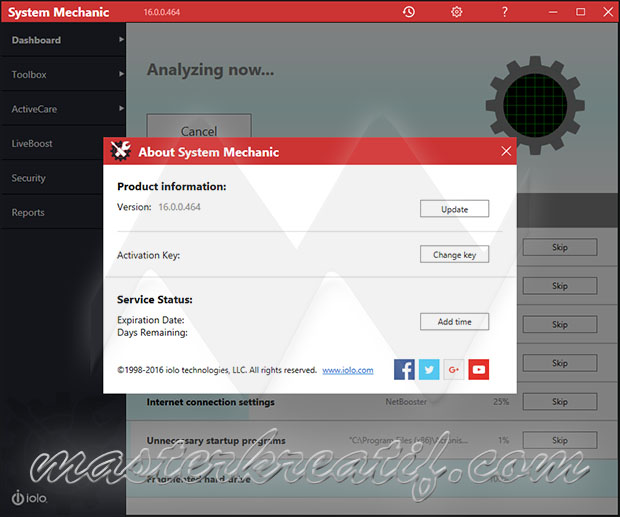Click the Change key button
This screenshot has width=620, height=517.
click(x=454, y=254)
